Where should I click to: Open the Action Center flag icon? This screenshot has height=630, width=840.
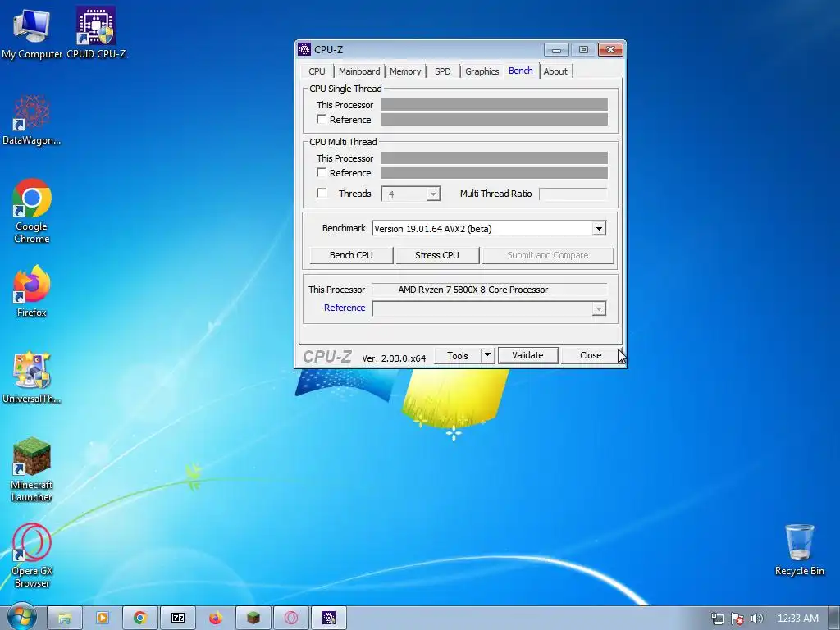point(737,619)
